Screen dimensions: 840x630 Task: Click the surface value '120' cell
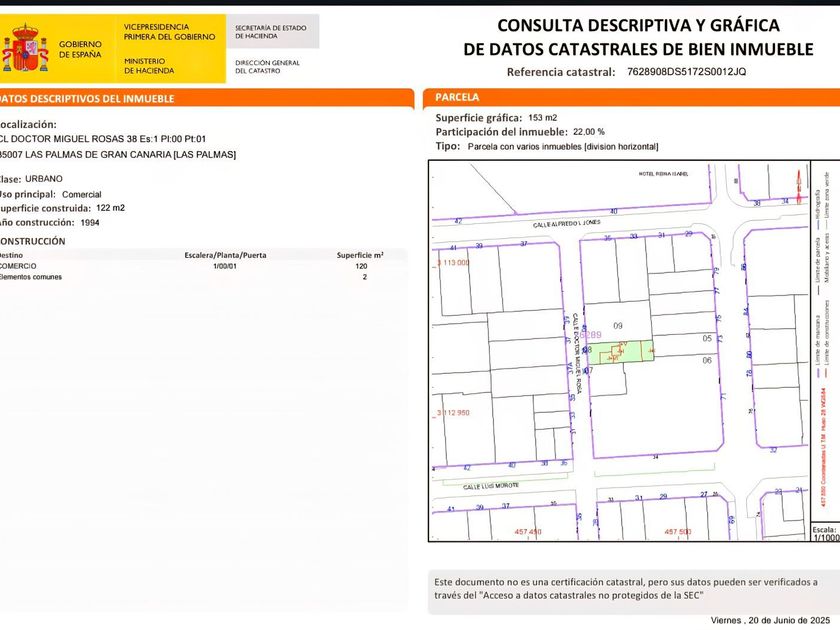(x=361, y=266)
